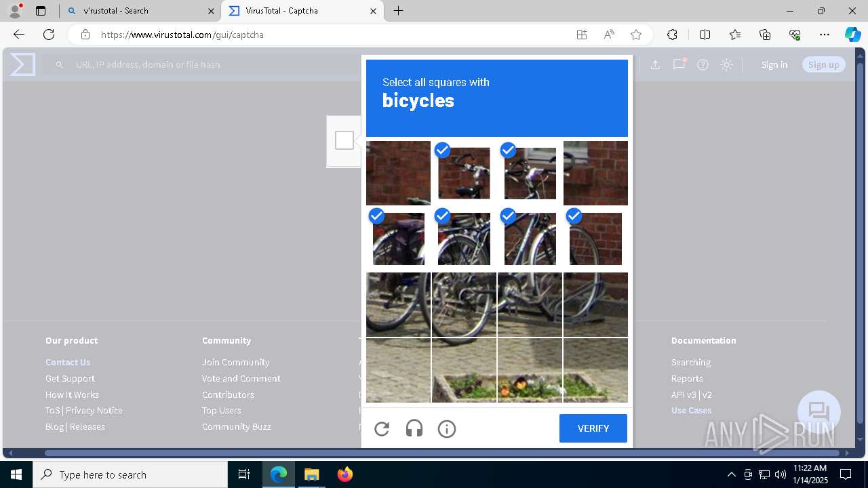Open the Releases link
The image size is (868, 488).
(87, 426)
